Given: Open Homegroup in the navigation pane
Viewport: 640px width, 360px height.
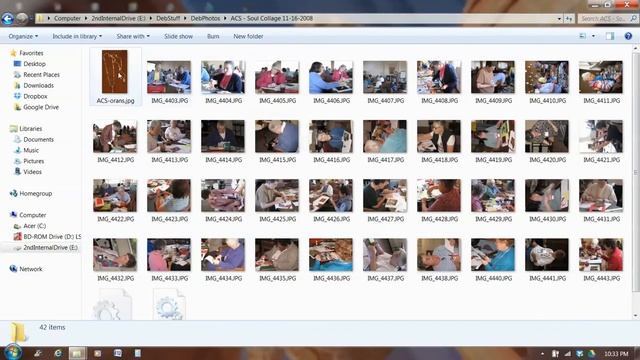Looking at the screenshot, I should tap(36, 193).
